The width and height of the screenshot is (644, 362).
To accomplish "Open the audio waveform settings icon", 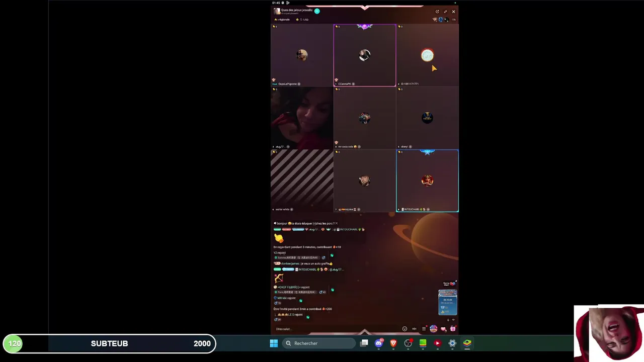I will (414, 329).
